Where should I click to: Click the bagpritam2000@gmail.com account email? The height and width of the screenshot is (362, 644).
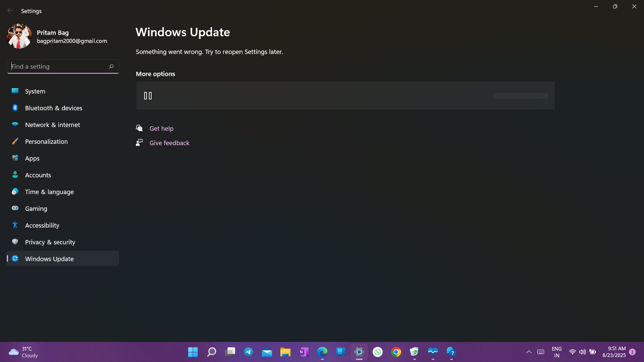tap(72, 41)
